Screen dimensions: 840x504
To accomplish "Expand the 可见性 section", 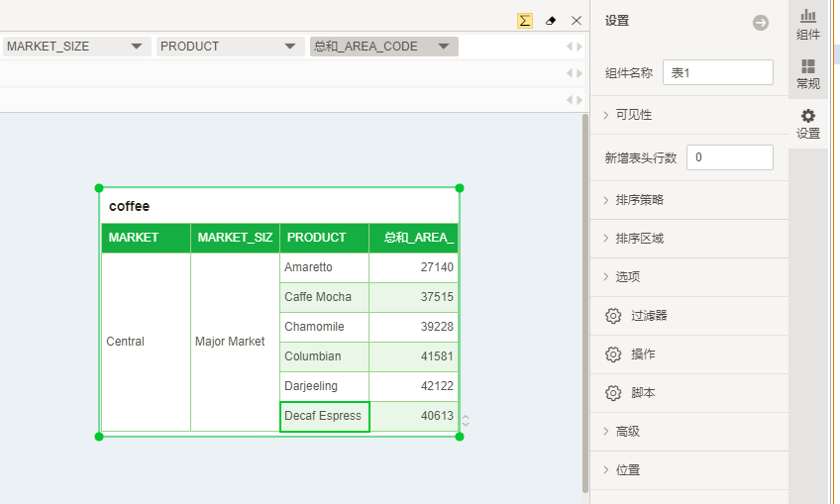I will 633,115.
